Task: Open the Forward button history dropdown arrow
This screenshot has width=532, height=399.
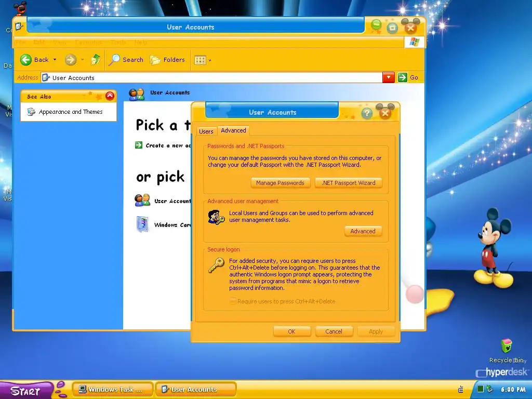Action: coord(82,60)
